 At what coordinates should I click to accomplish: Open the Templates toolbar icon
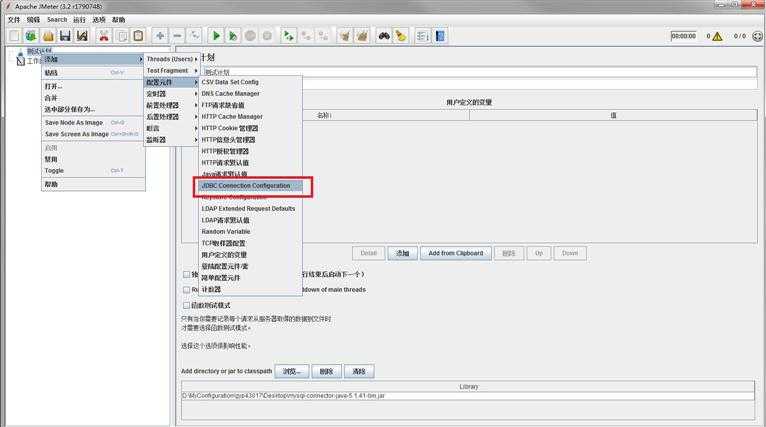31,36
